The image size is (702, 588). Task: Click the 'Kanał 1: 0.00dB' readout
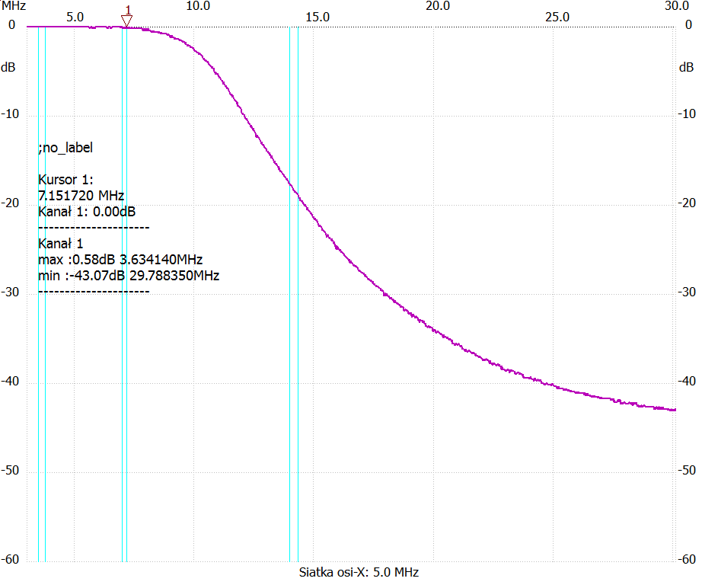87,212
